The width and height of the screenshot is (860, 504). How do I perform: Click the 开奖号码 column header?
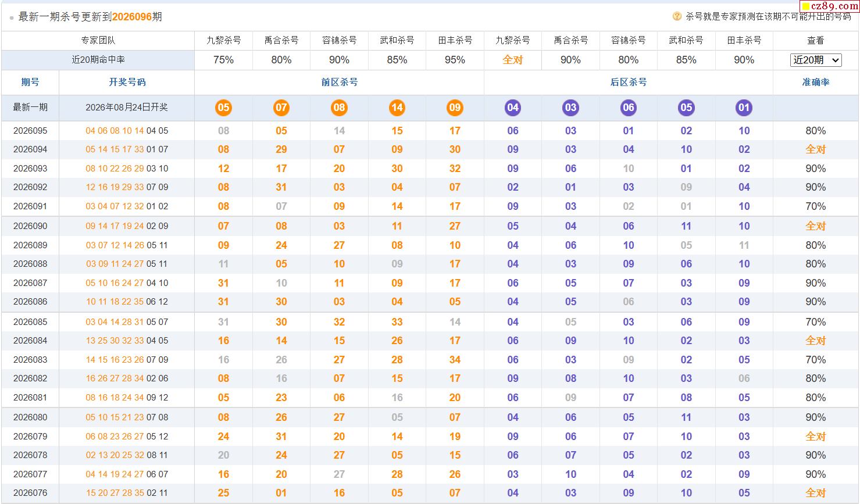click(127, 83)
